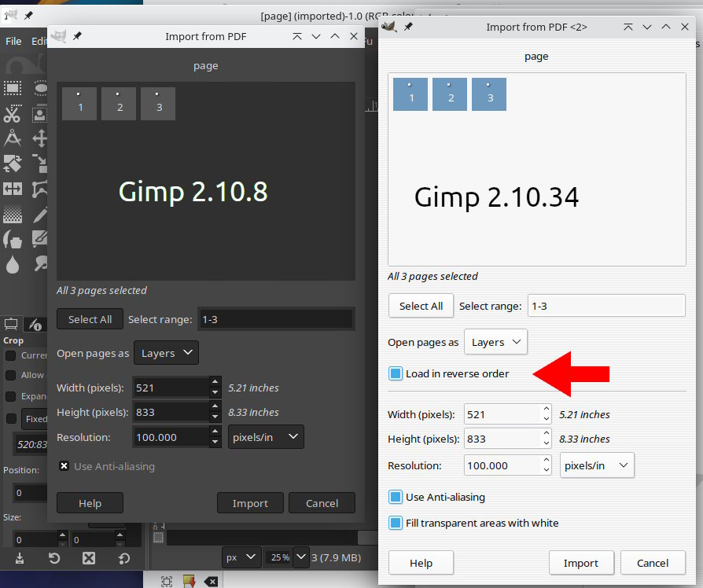The height and width of the screenshot is (588, 703).
Task: Open Fixed aspect type dropdown in Crop options
Action: click(35, 418)
